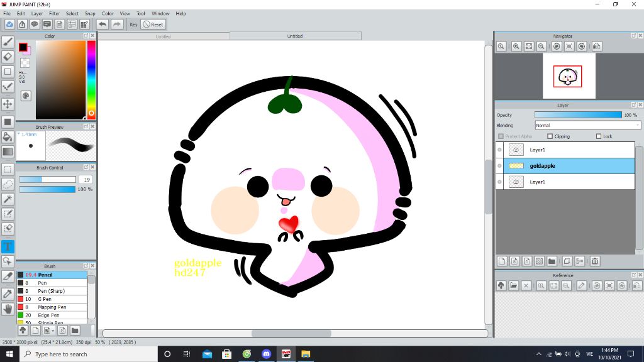
Task: Select the Eraser tool in the toolbox
Action: pos(8,57)
